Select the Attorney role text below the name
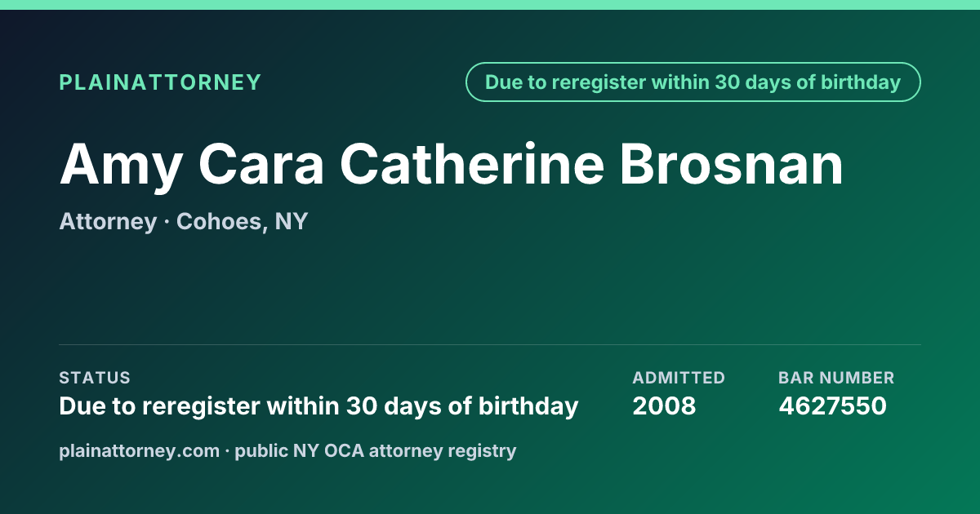The image size is (980, 514). point(108,222)
